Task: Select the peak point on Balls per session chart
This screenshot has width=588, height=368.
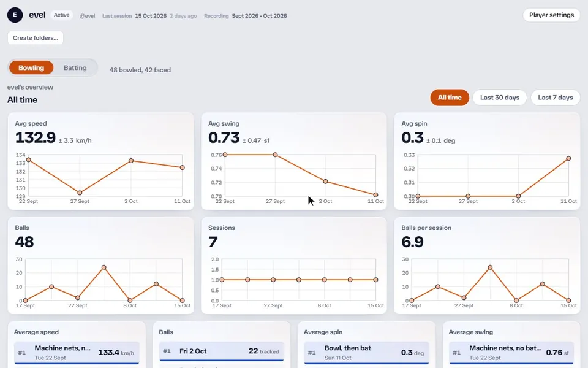Action: (490, 267)
